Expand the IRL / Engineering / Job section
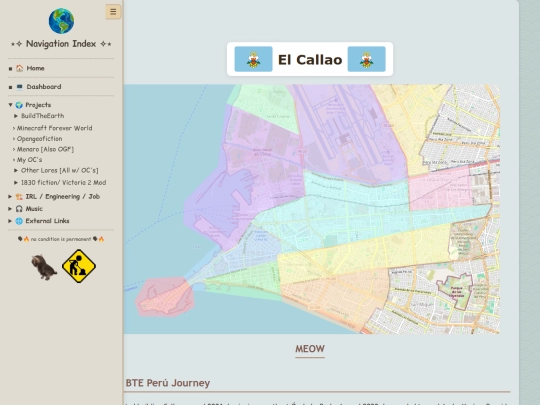Image resolution: width=540 pixels, height=405 pixels. (10, 197)
